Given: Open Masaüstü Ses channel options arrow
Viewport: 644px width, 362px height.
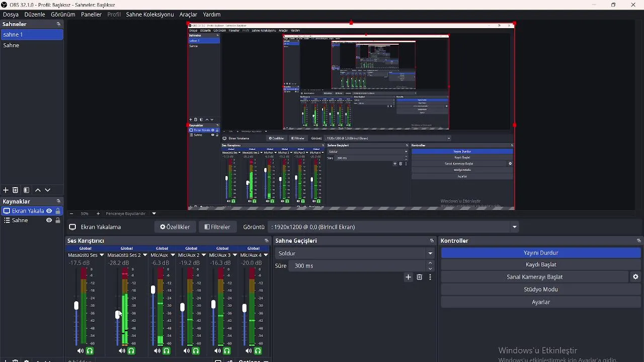Looking at the screenshot, I should pos(102,255).
